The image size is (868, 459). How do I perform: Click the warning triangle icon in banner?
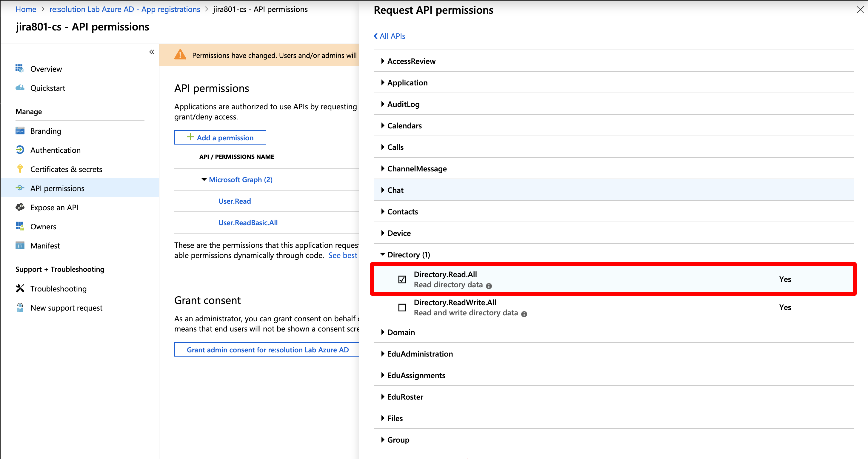(x=180, y=55)
